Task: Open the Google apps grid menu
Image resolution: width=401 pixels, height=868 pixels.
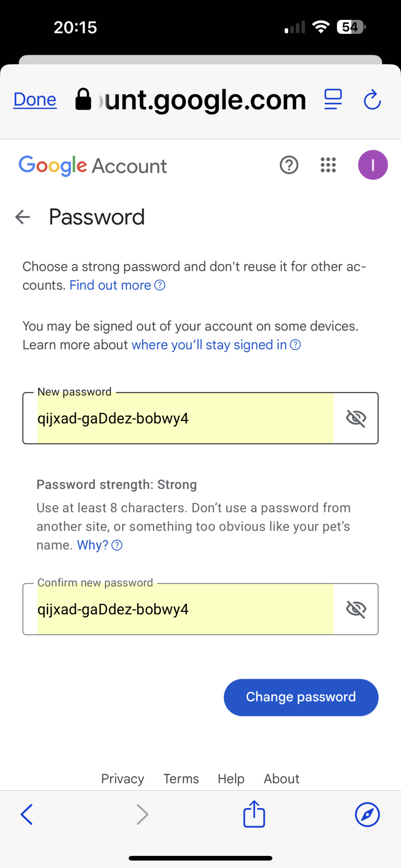Action: coord(328,165)
